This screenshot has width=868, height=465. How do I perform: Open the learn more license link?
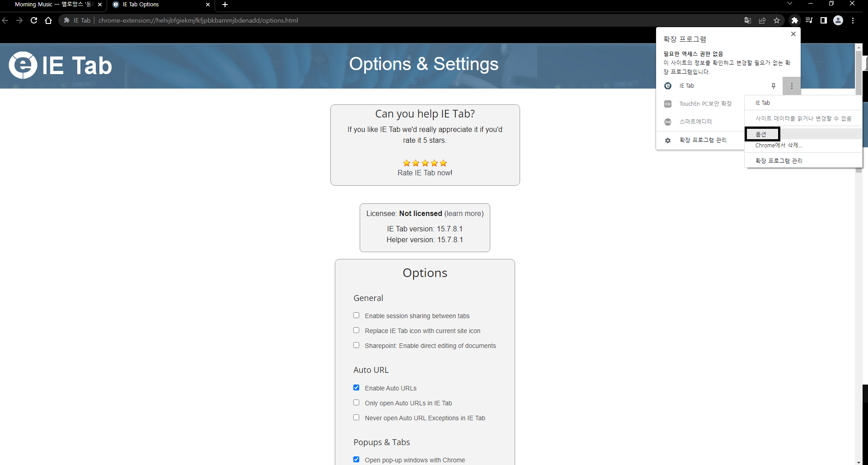tap(464, 214)
